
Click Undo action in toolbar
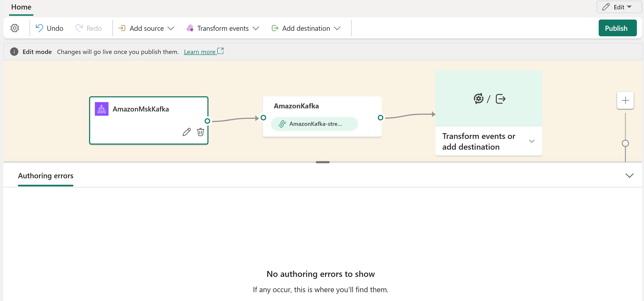click(49, 28)
